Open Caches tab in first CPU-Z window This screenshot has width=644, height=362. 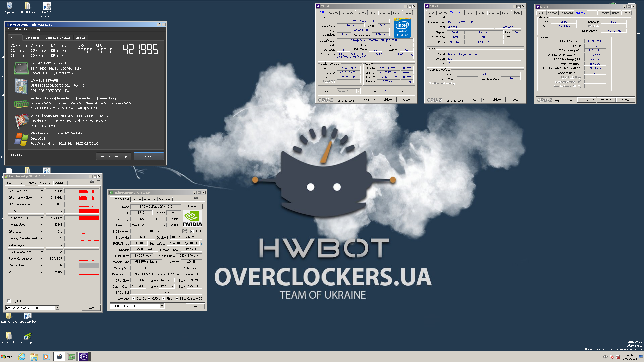(333, 13)
